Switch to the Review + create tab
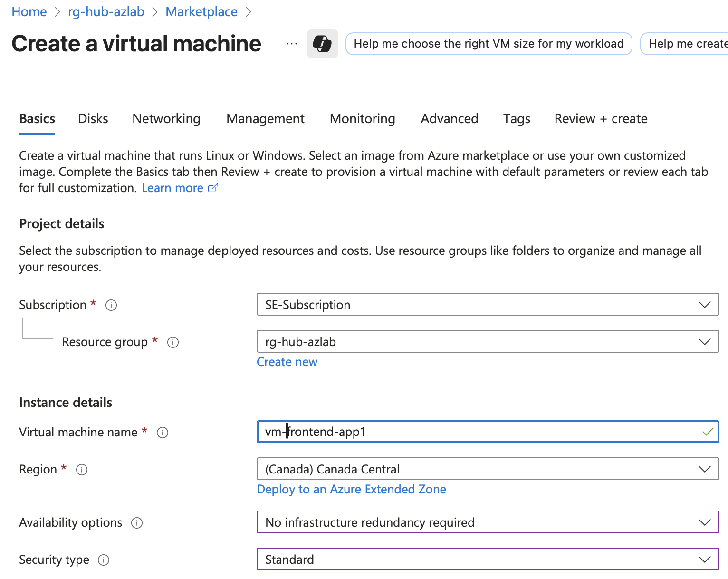The height and width of the screenshot is (579, 728). click(x=601, y=119)
